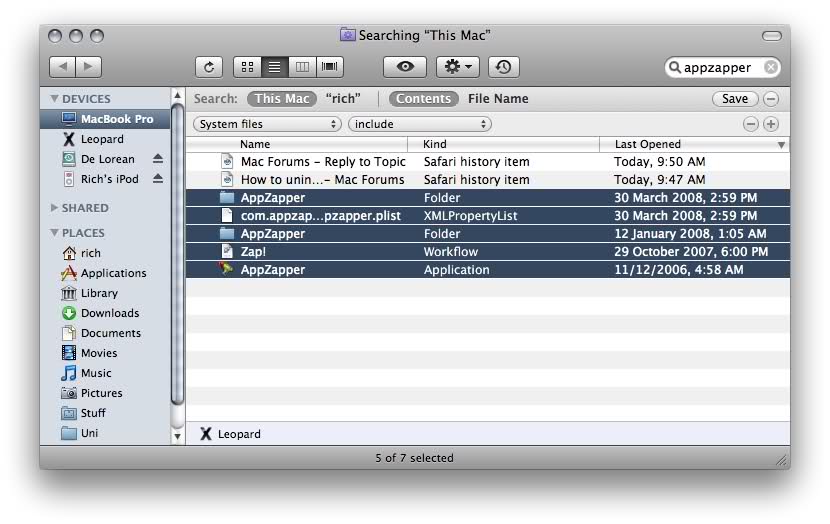Click the Save search button
This screenshot has width=830, height=524.
click(x=735, y=99)
